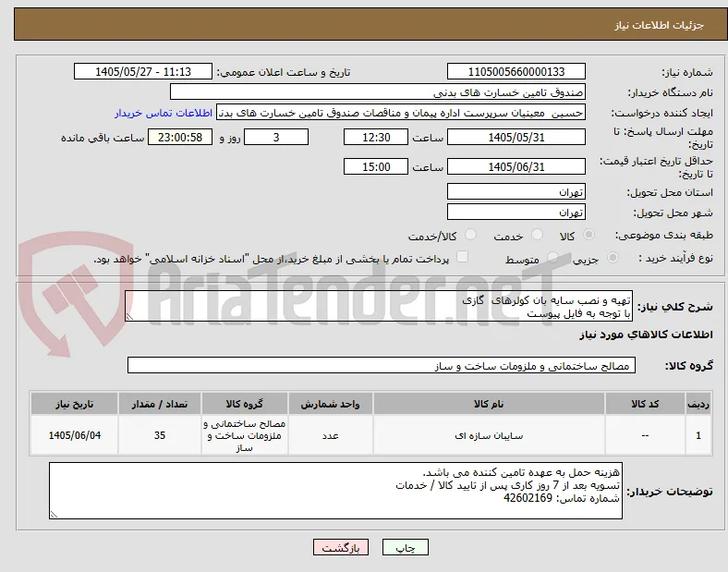The width and height of the screenshot is (728, 572).
Task: Click the شماره نیاز field 1105005660000133
Action: coord(516,71)
